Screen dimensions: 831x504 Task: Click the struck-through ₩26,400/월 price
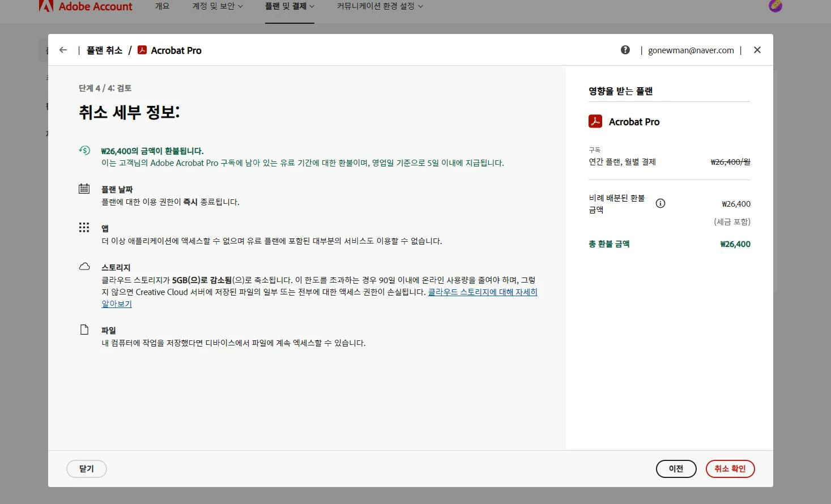pos(731,162)
